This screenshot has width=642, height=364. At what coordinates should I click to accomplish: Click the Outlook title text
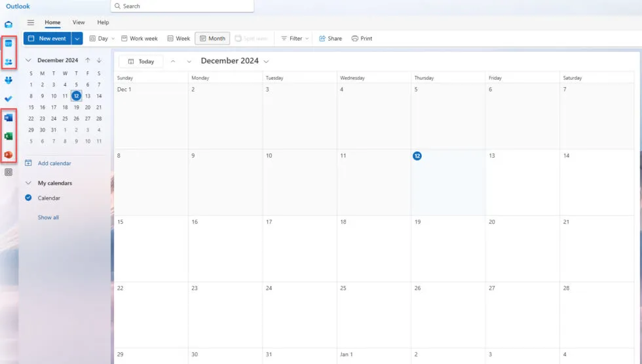tap(18, 6)
